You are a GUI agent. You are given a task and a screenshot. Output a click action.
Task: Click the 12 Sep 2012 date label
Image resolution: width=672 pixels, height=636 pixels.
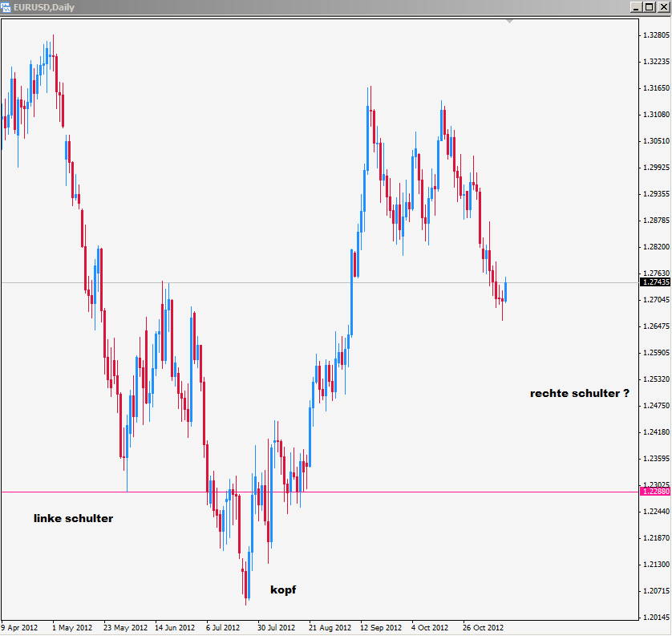coord(380,628)
